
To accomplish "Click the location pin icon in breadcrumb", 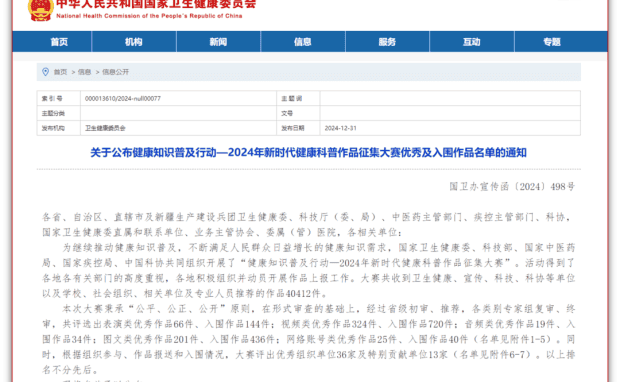I will point(45,72).
